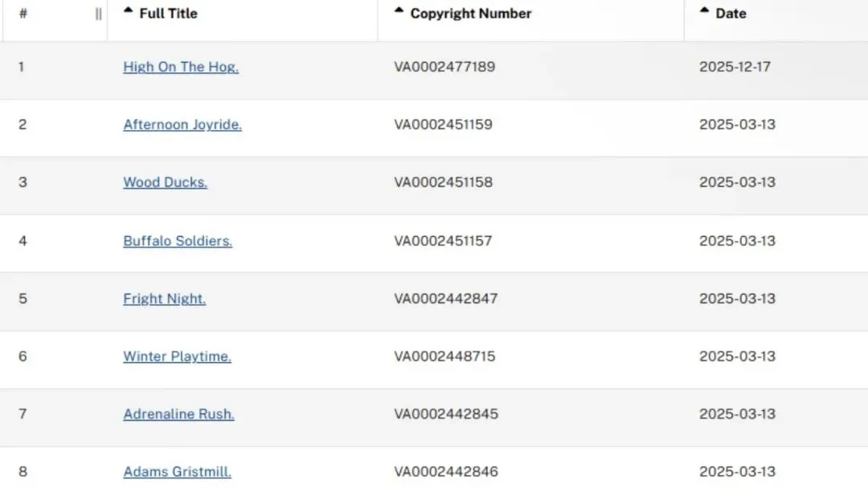Open the "Afternoon Joyride." title link
Screen dimensions: 868x497
(182, 124)
